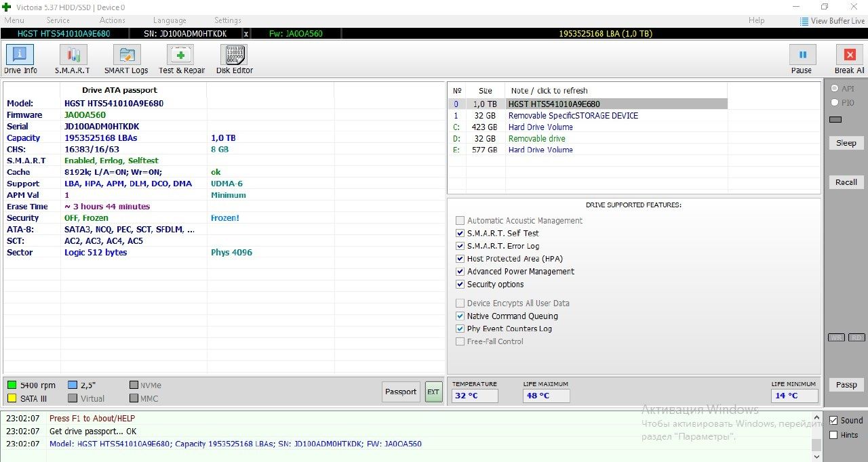Click the RD indicator in the side panel
This screenshot has width=868, height=462.
(856, 337)
